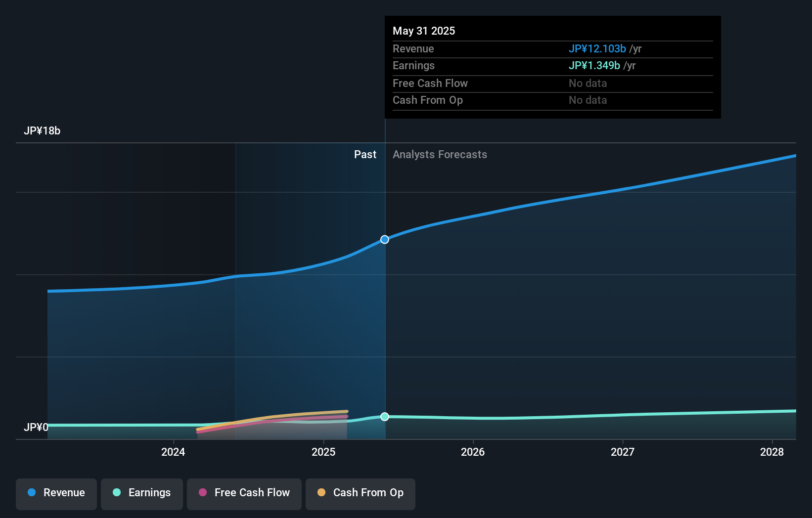
Task: Click the 2027 x-axis label
Action: click(x=623, y=452)
